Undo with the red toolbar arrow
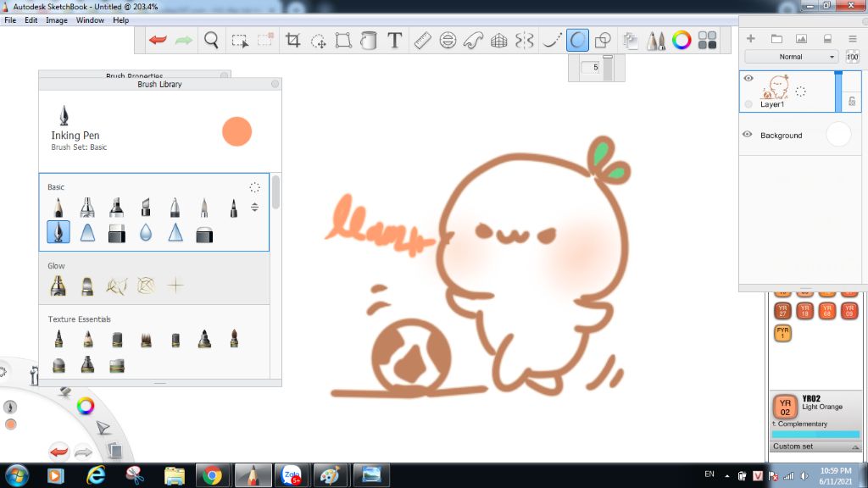868x488 pixels. [x=158, y=40]
